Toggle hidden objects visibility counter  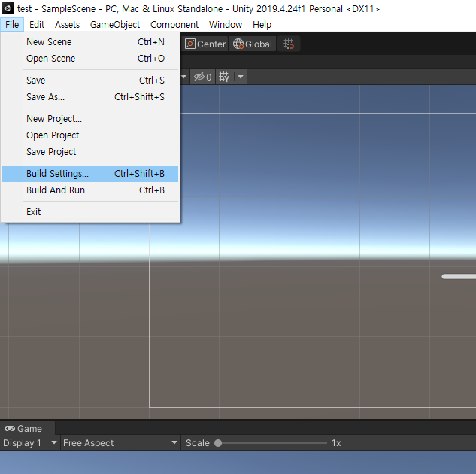pyautogui.click(x=202, y=77)
